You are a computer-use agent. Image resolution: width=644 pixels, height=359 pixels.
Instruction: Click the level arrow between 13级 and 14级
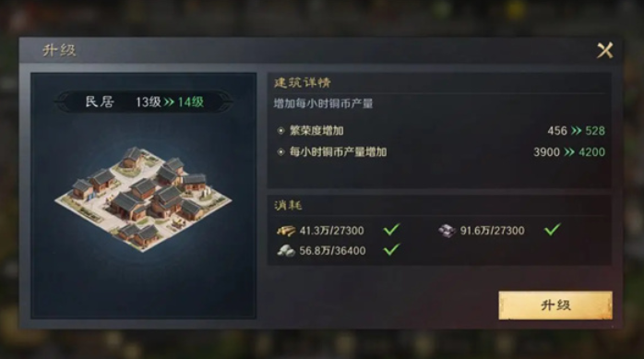[x=169, y=102]
